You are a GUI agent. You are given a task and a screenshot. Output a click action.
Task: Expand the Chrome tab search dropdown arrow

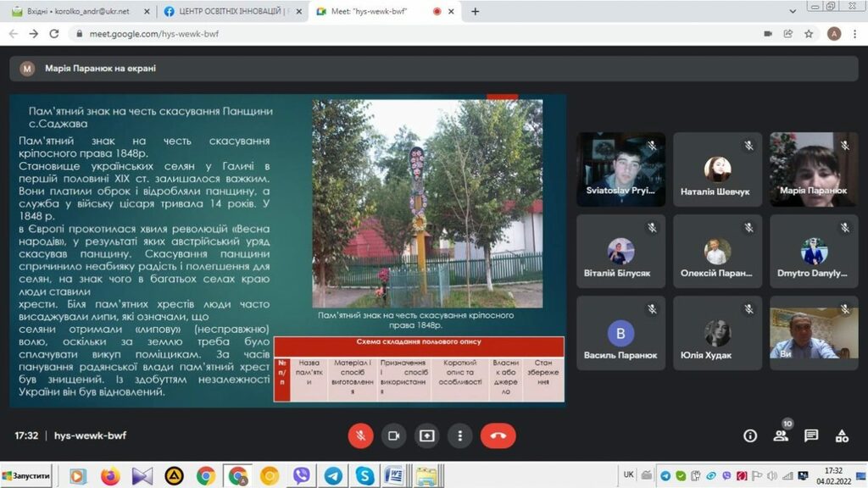(793, 12)
